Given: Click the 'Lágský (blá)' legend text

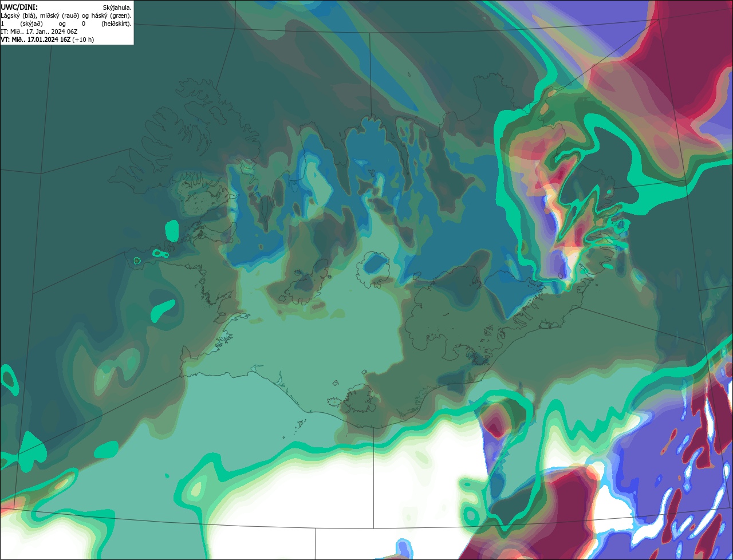Looking at the screenshot, I should click(18, 16).
